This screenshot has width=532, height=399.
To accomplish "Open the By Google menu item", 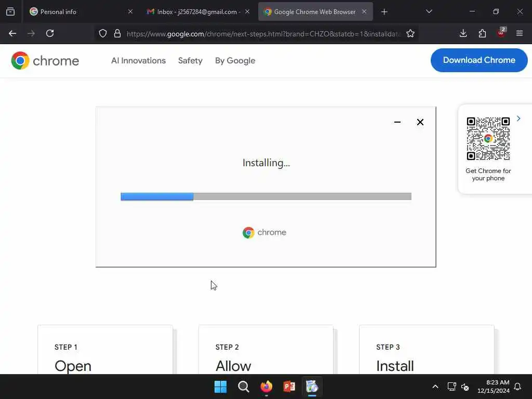I will tap(235, 60).
